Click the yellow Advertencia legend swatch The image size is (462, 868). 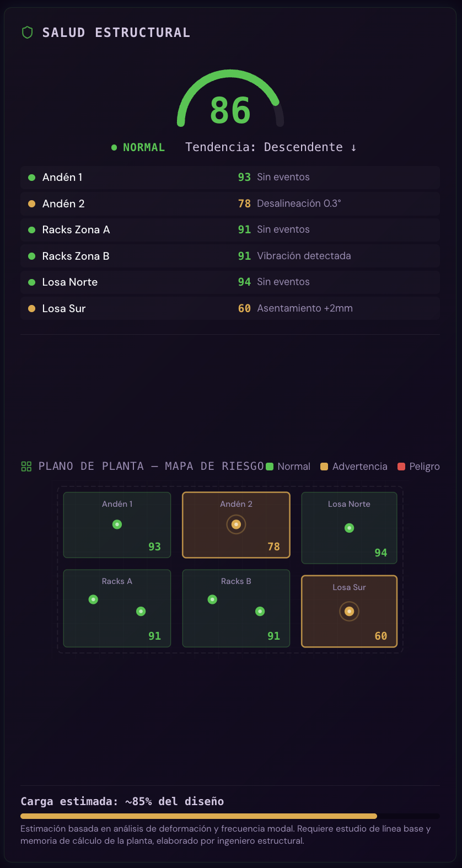coord(324,467)
